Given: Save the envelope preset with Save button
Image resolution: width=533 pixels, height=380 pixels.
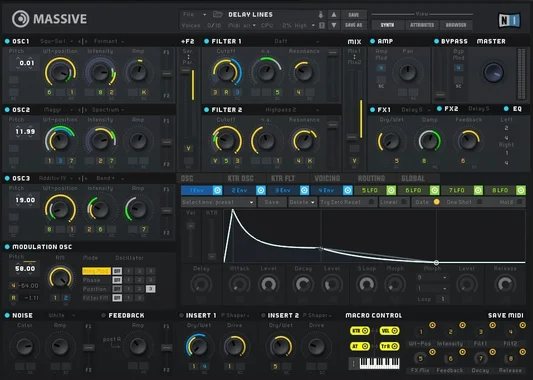Looking at the screenshot, I should coord(272,202).
